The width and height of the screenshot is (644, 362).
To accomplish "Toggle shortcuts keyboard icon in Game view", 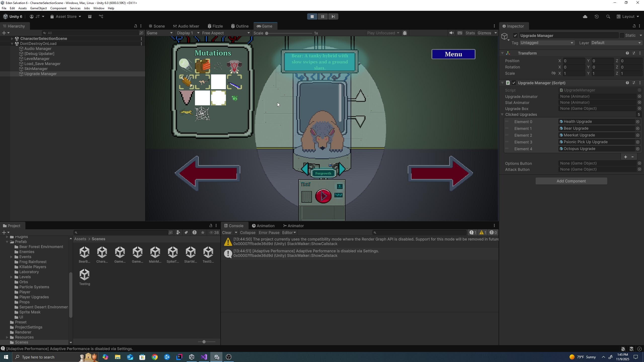I will click(460, 33).
